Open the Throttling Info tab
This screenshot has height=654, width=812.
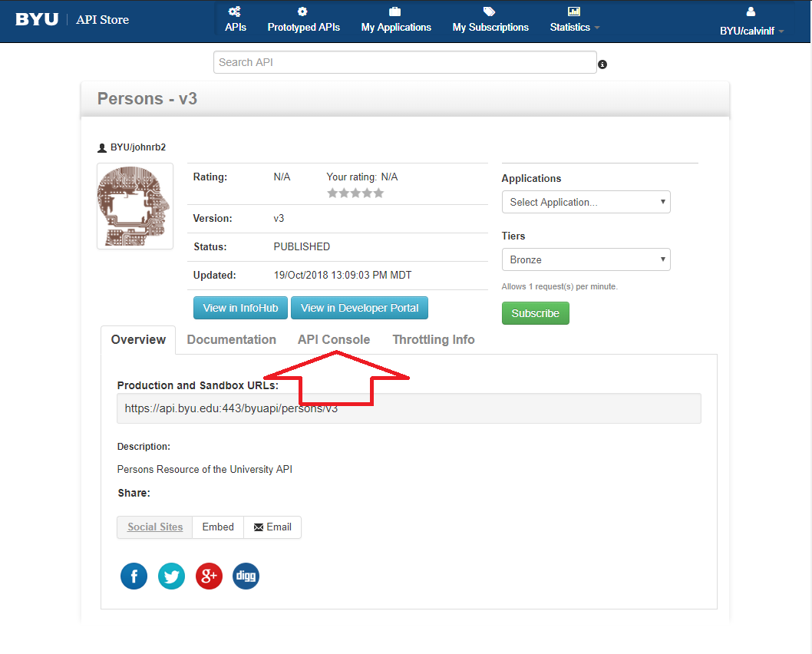click(434, 340)
